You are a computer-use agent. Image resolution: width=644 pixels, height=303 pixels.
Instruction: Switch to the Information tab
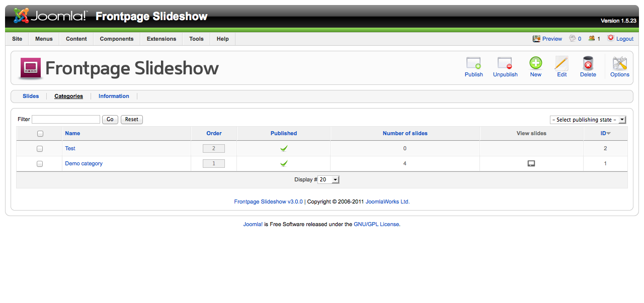tap(114, 96)
